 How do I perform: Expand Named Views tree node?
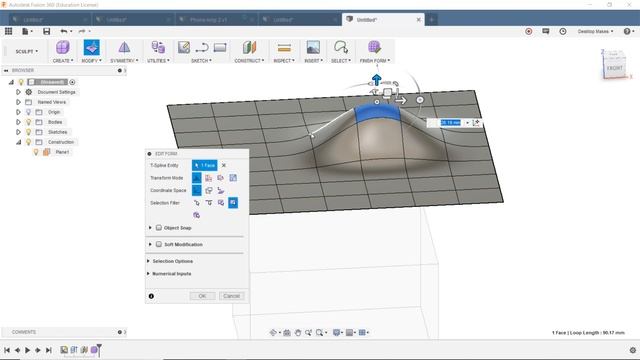coord(18,102)
